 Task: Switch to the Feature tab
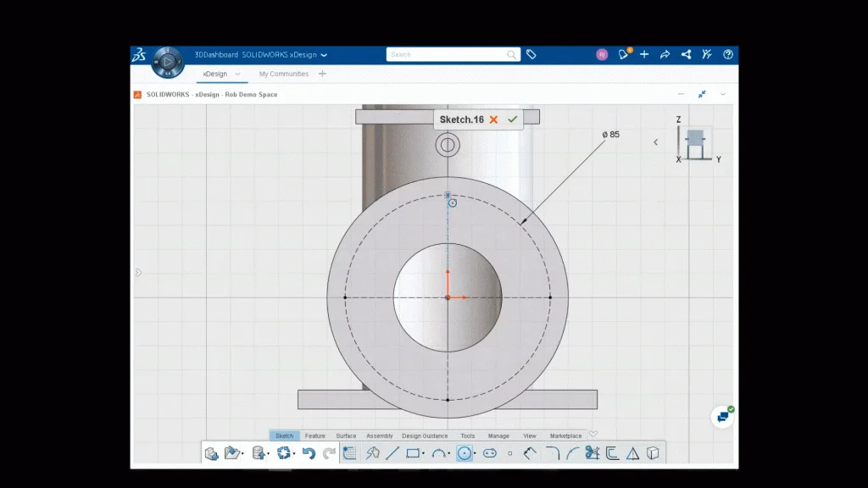pos(315,435)
